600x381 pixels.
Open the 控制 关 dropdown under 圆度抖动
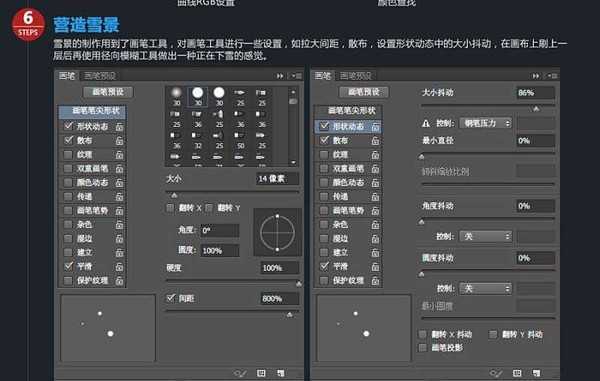486,288
